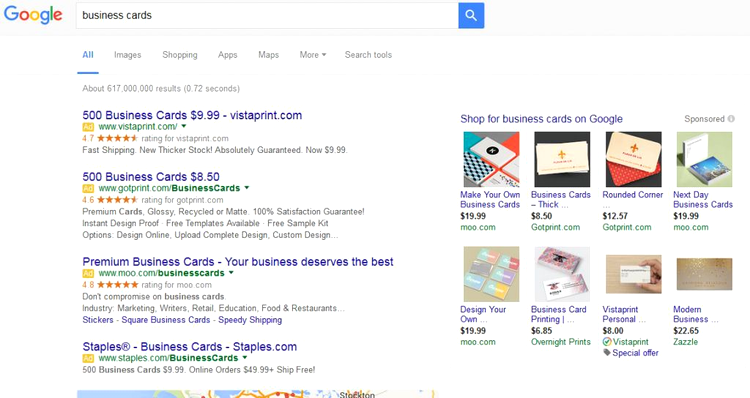The image size is (750, 398).
Task: Click the Sponsored info icon
Action: click(731, 119)
